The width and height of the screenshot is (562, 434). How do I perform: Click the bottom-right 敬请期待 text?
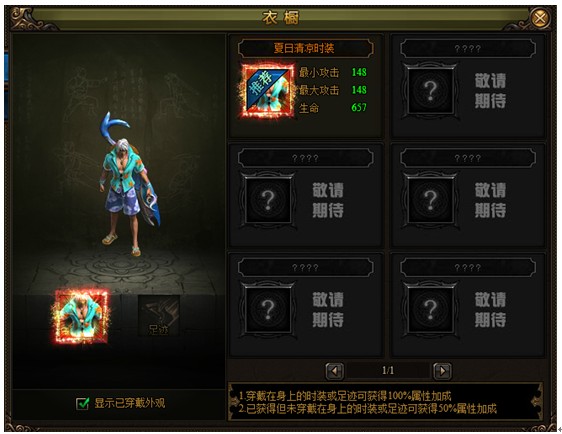click(x=490, y=309)
